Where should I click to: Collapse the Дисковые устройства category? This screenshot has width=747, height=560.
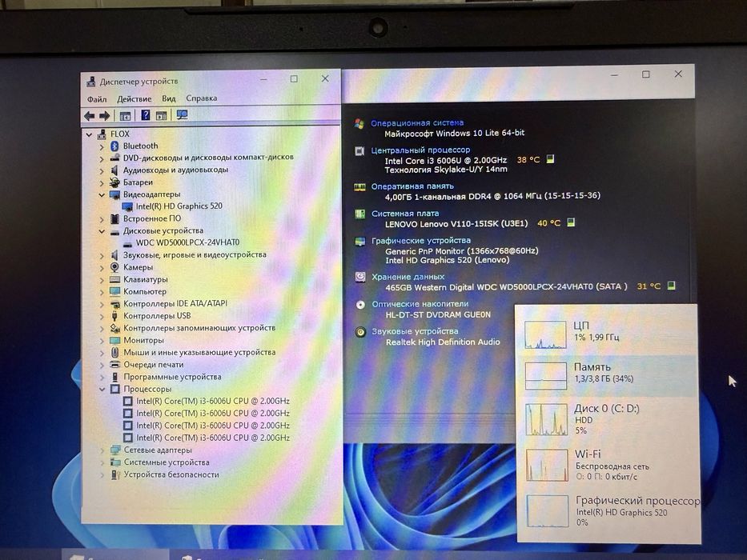(x=102, y=231)
